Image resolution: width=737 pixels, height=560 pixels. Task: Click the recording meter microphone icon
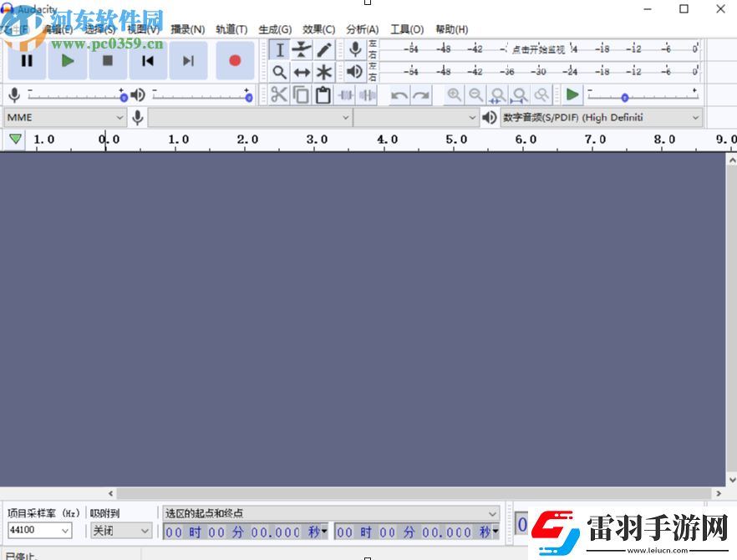[x=355, y=49]
